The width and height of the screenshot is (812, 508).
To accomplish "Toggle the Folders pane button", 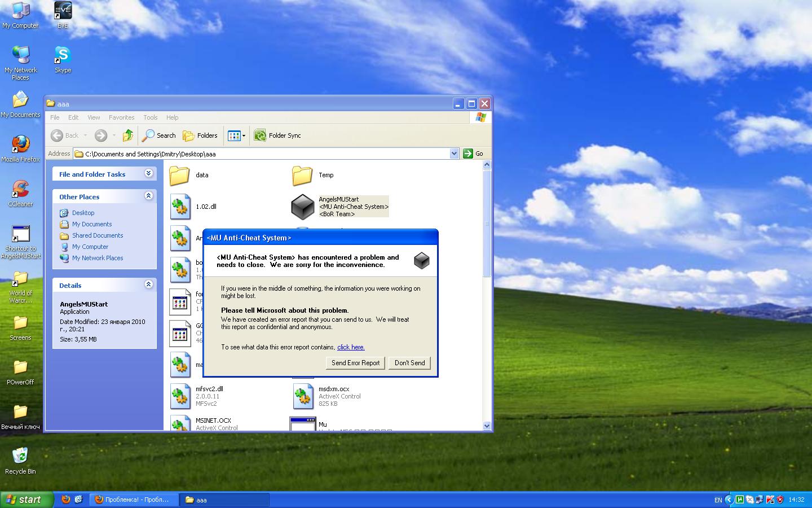I will (200, 135).
